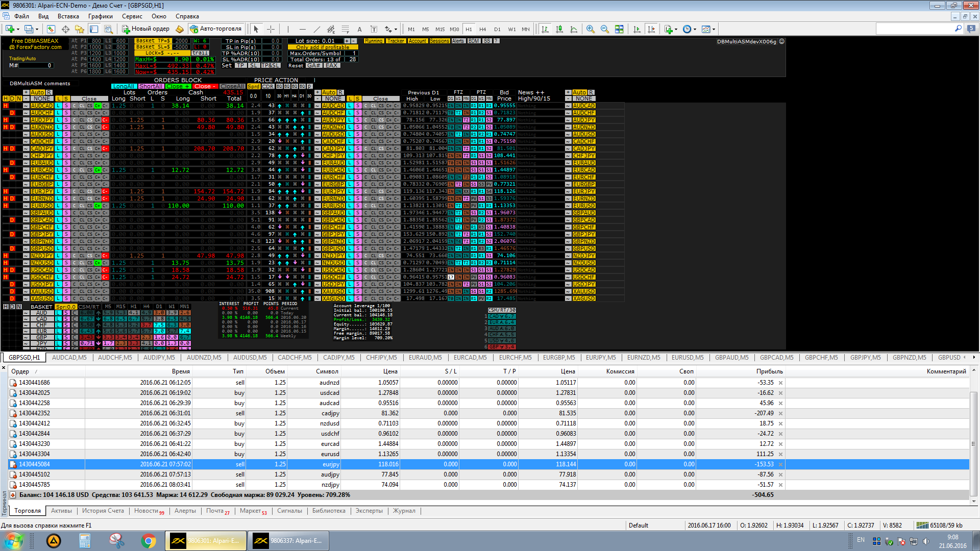
Task: Switch to Эксперты tab
Action: coord(369,511)
